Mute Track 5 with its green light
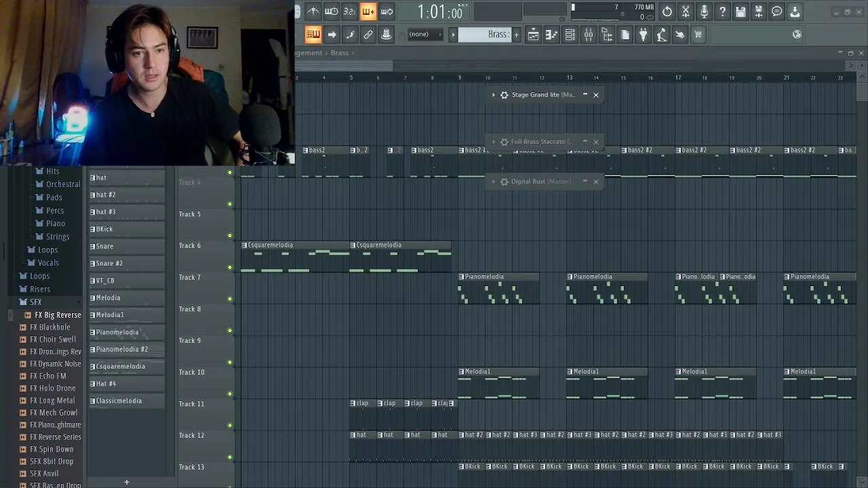The image size is (868, 488). (x=230, y=236)
